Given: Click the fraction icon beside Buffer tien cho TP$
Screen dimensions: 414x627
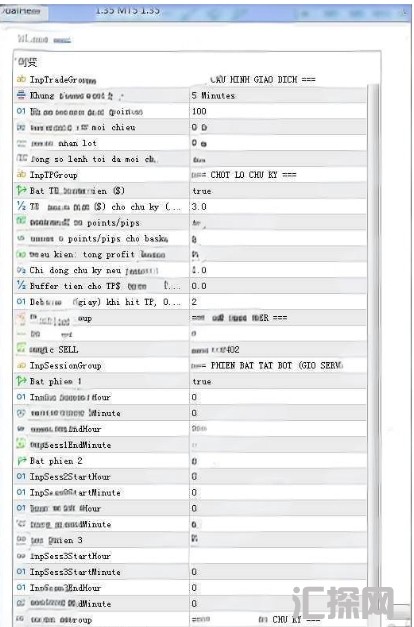Looking at the screenshot, I should [21, 286].
